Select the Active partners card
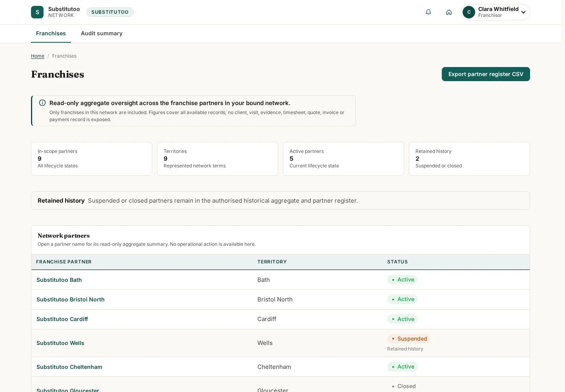 pyautogui.click(x=343, y=159)
